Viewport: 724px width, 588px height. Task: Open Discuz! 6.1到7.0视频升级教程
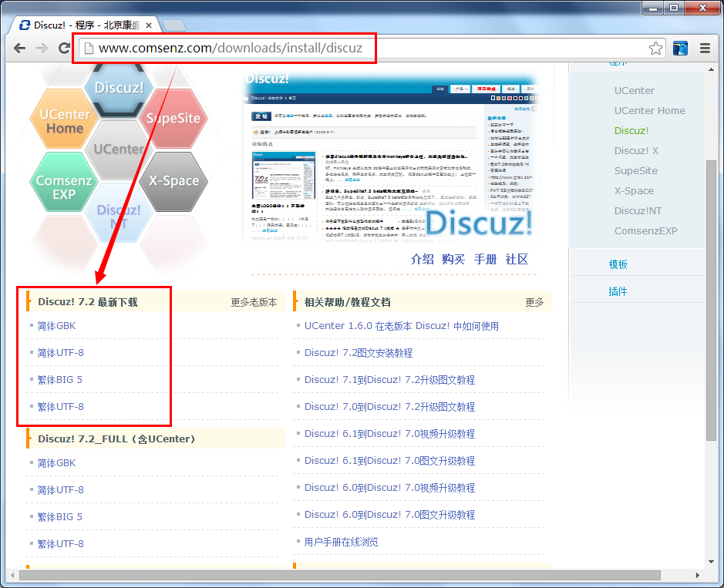tap(389, 434)
